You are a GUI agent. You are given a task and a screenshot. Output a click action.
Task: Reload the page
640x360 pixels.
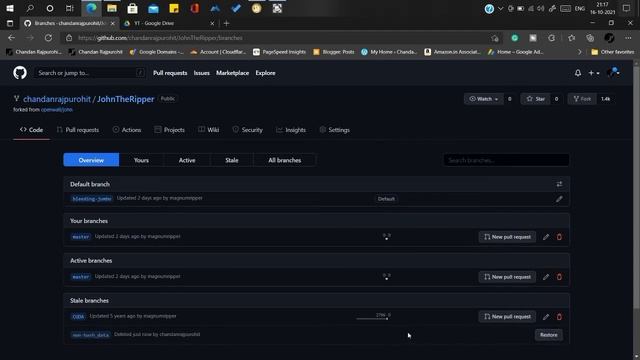[x=48, y=38]
